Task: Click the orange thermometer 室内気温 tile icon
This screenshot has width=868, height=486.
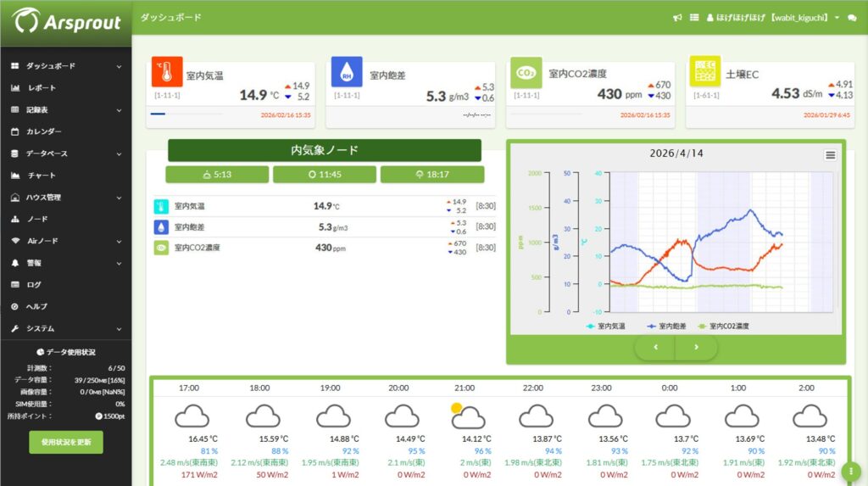Action: point(167,72)
